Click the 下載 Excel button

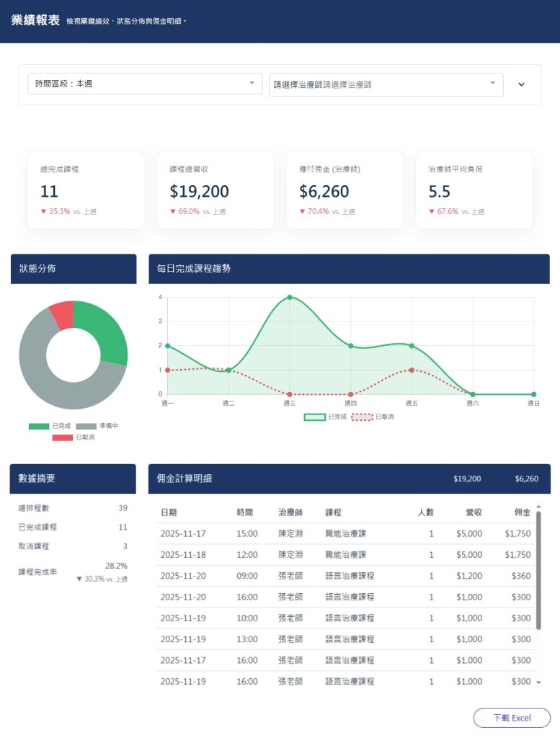point(512,718)
